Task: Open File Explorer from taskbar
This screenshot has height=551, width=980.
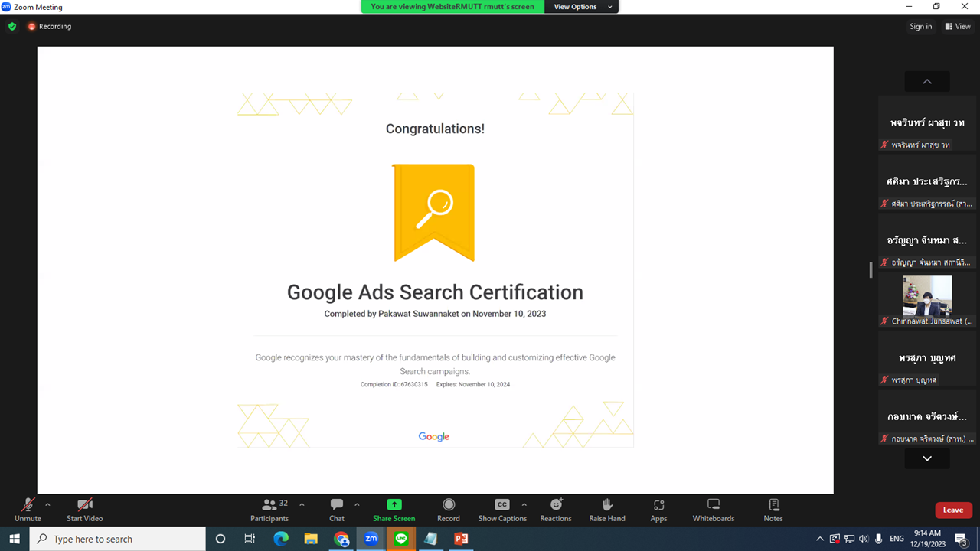Action: click(x=311, y=539)
